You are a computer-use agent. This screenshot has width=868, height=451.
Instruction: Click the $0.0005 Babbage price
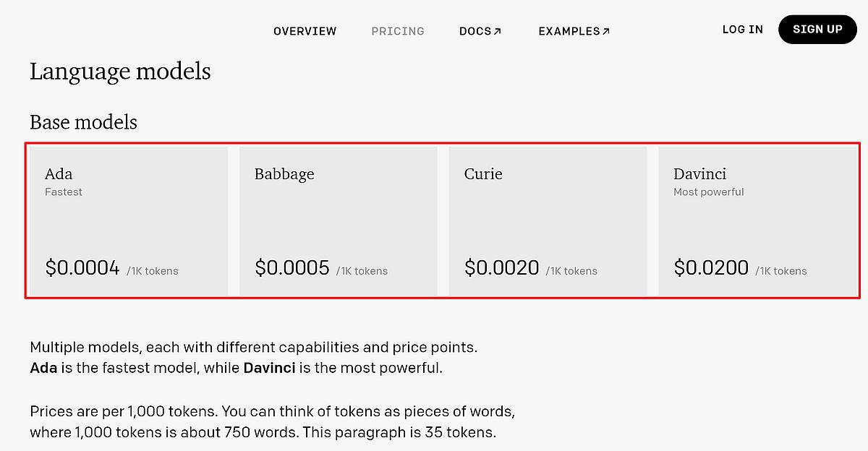point(292,268)
